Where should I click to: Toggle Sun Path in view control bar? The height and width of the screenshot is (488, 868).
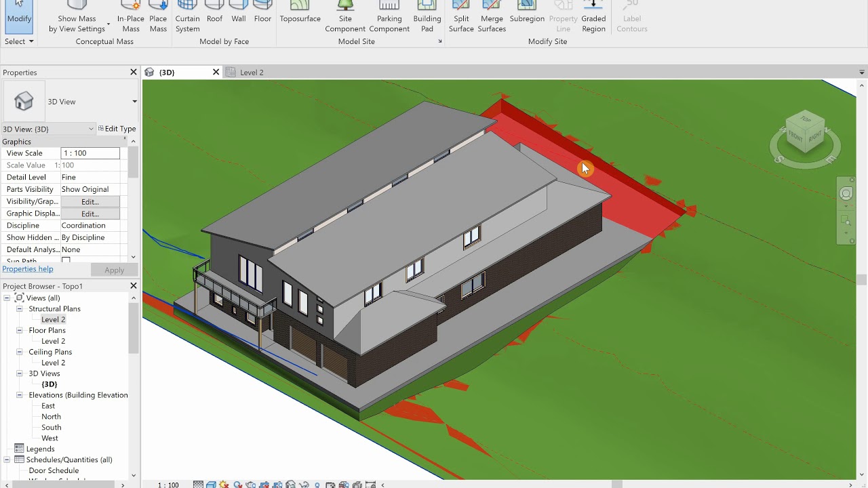(224, 485)
